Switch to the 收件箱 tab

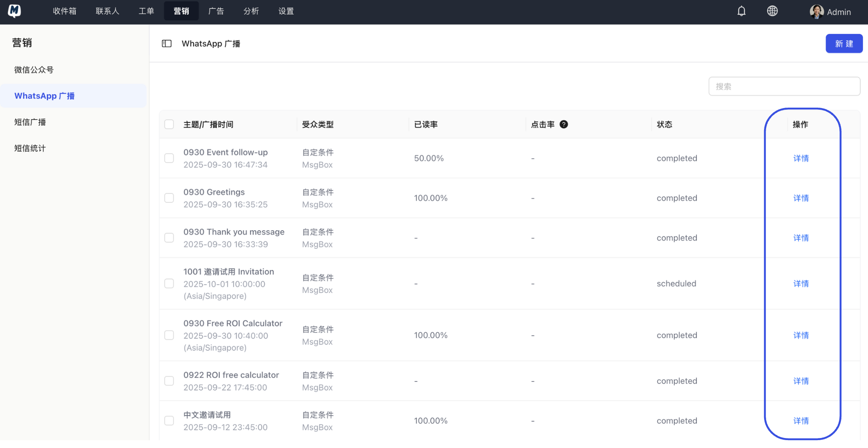coord(64,11)
